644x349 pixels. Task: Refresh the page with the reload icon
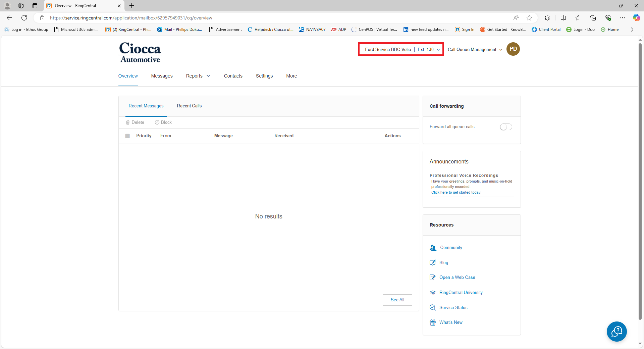24,18
